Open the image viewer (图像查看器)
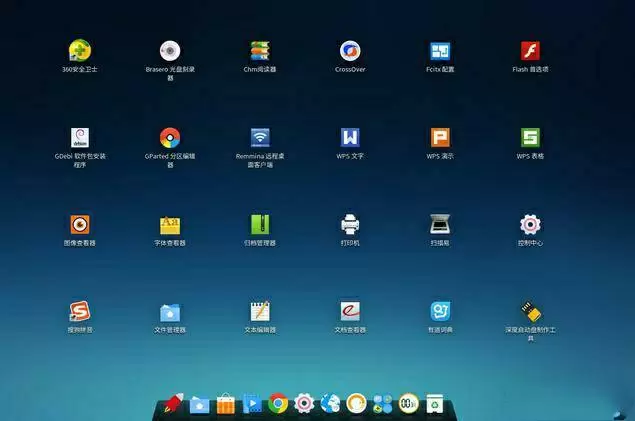Screen dimensions: 635x421 click(80, 225)
